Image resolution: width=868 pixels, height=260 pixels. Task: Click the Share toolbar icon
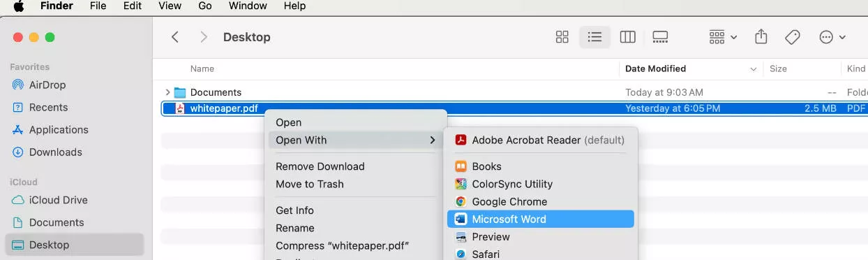point(761,37)
